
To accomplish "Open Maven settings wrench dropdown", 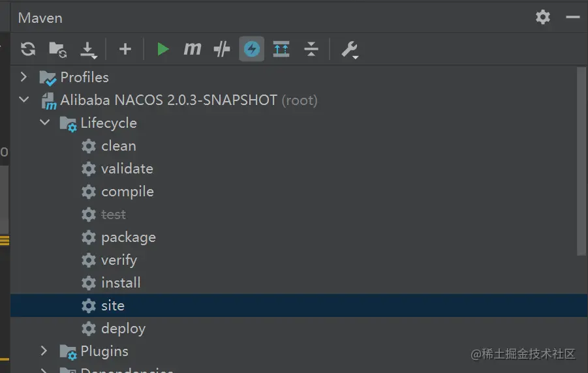I will pos(350,50).
